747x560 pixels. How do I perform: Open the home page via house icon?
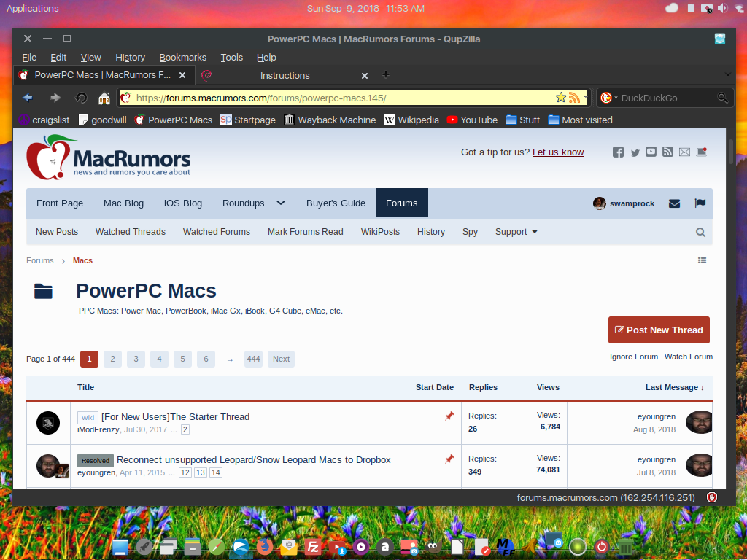[104, 98]
